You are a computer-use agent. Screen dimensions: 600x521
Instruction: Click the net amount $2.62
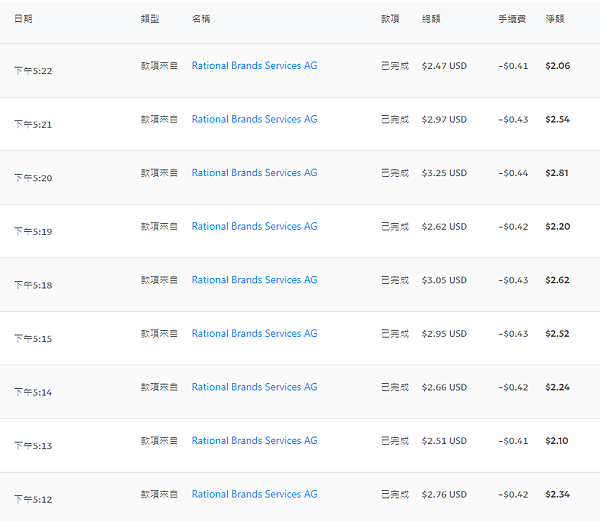point(558,280)
